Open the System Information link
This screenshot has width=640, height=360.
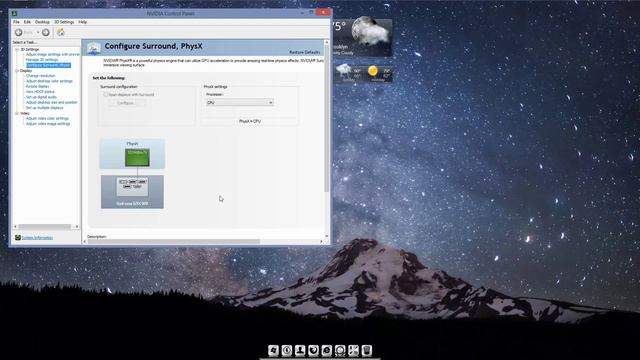37,238
